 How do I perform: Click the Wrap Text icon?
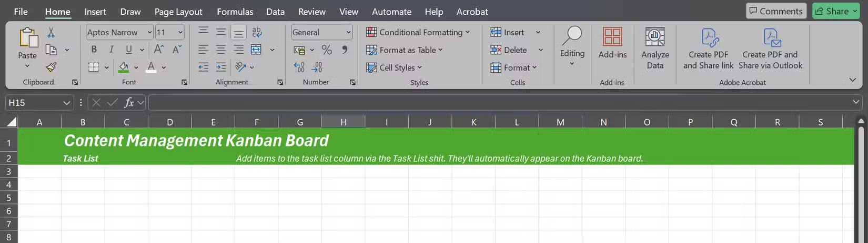pyautogui.click(x=257, y=32)
